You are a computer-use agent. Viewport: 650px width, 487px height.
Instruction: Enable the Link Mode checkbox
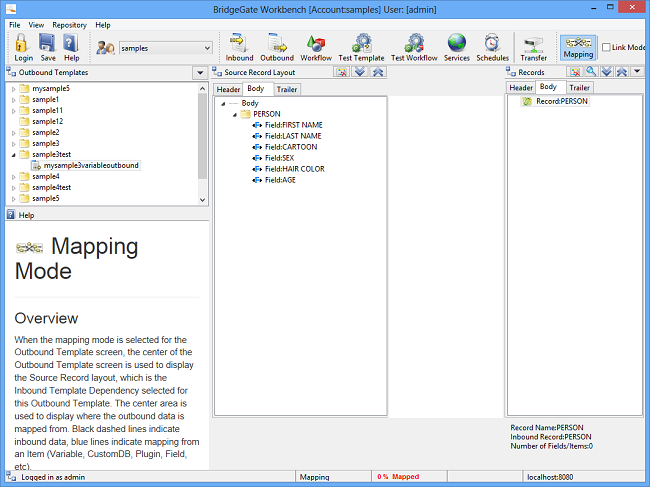pyautogui.click(x=606, y=47)
